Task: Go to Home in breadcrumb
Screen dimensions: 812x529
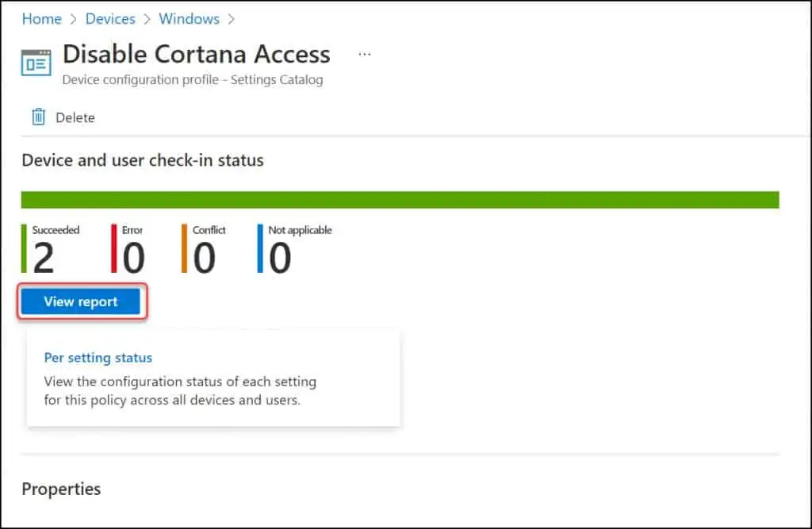Action: pyautogui.click(x=41, y=19)
